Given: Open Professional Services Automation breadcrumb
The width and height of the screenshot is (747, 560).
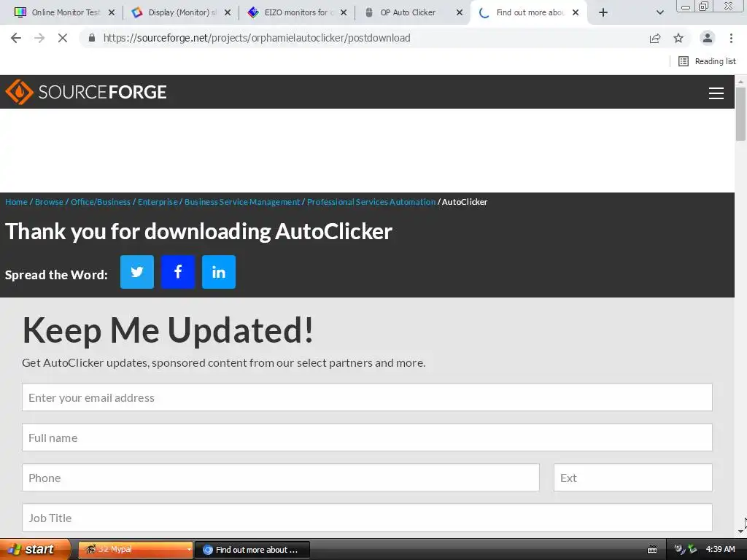Looking at the screenshot, I should click(x=371, y=202).
